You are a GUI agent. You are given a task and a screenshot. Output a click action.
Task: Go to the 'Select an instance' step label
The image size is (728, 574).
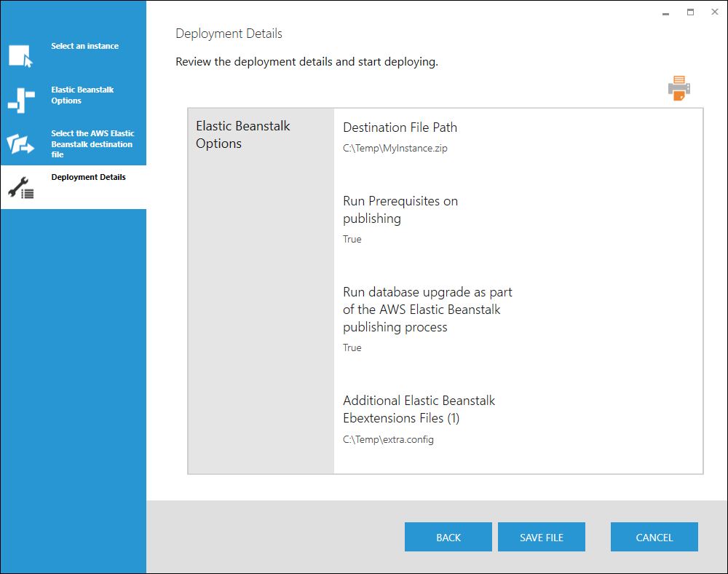[x=84, y=46]
